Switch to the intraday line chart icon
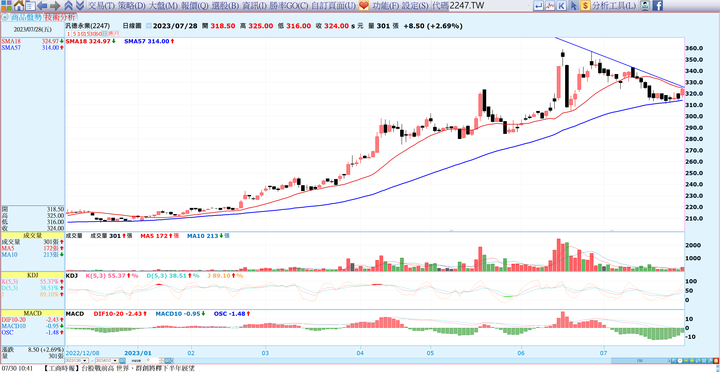Screen dimensions: 720x372 (x=550, y=6)
